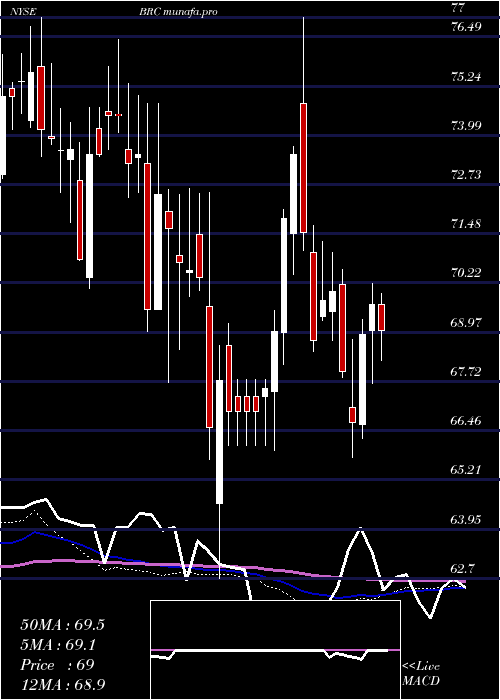Click the 65.21 price axis label
This screenshot has height=700, width=500.
point(466,470)
